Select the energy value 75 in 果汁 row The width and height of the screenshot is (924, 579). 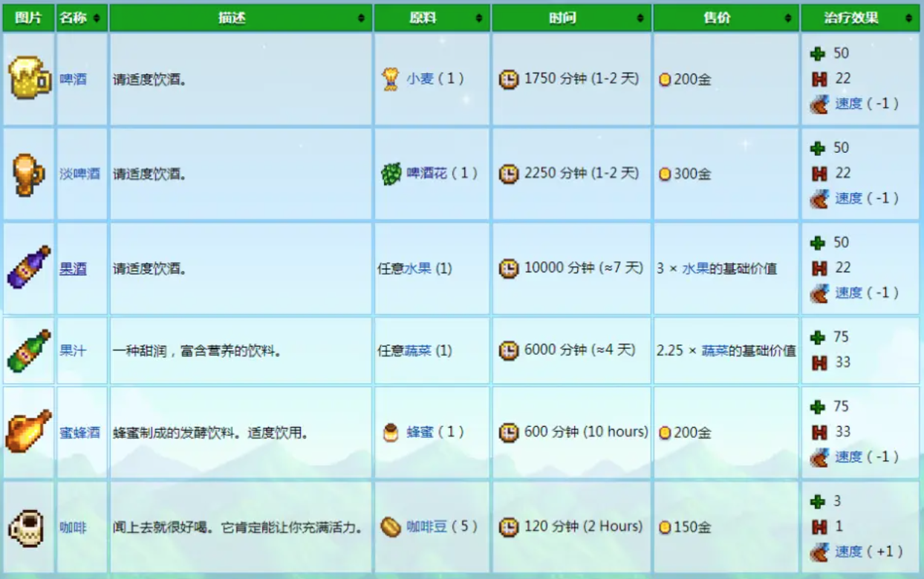(x=841, y=337)
